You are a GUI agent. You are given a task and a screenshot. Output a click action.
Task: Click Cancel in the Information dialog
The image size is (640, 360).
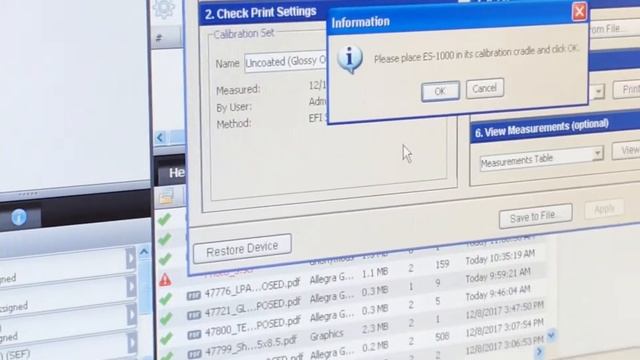[484, 88]
